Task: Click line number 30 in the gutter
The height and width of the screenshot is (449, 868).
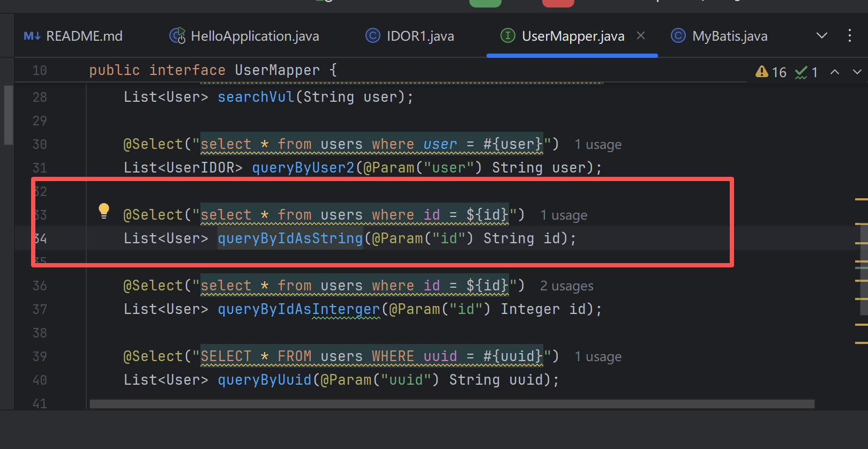Action: pos(40,145)
